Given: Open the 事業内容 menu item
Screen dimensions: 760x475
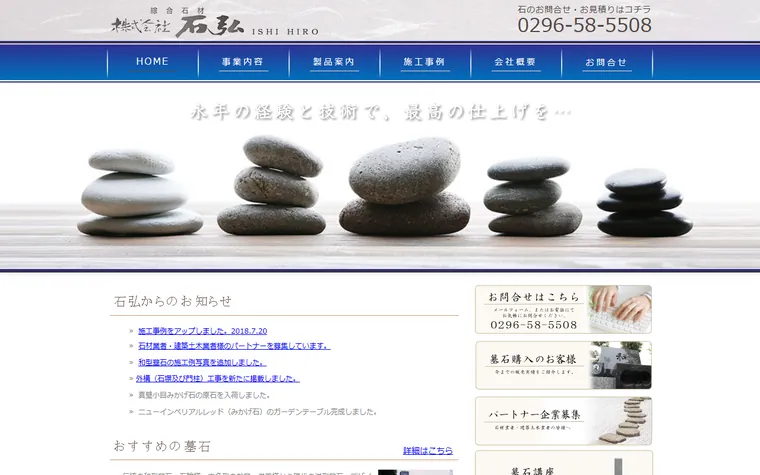Looking at the screenshot, I should (x=243, y=62).
